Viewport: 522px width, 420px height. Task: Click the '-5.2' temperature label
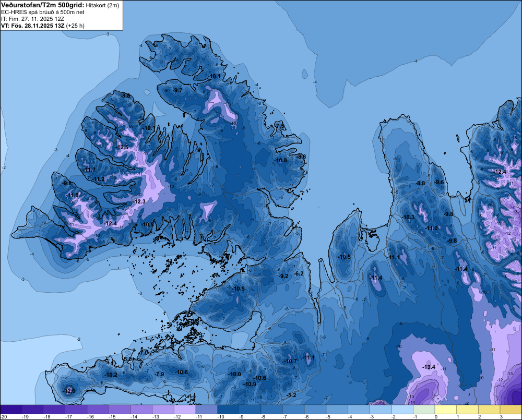[x=291, y=395]
